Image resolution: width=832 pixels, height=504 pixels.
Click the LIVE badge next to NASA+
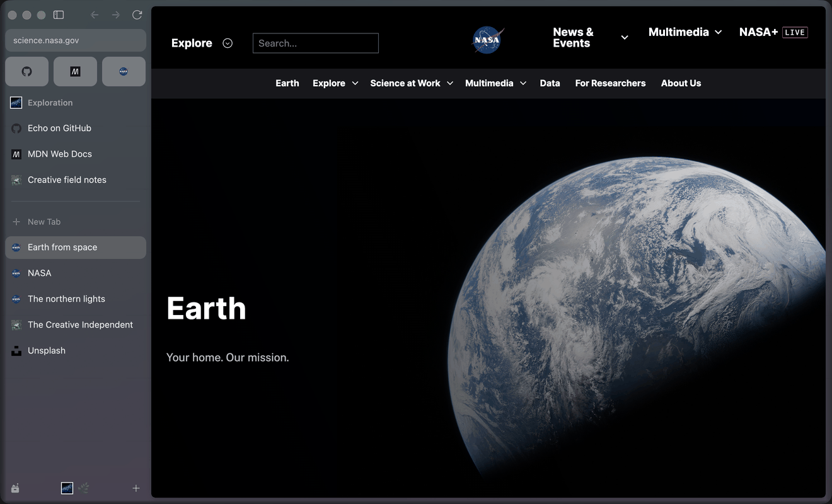[795, 32]
